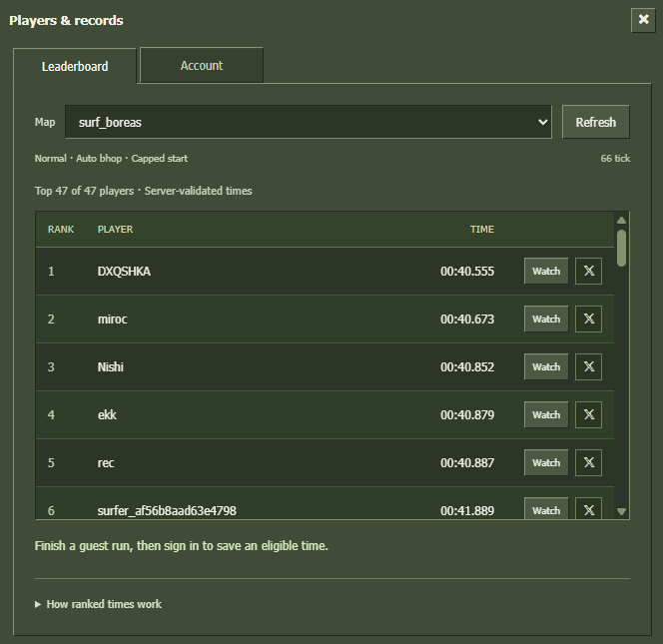Screen dimensions: 663x644
Task: Click the time 00:41.889
Action: click(x=467, y=511)
